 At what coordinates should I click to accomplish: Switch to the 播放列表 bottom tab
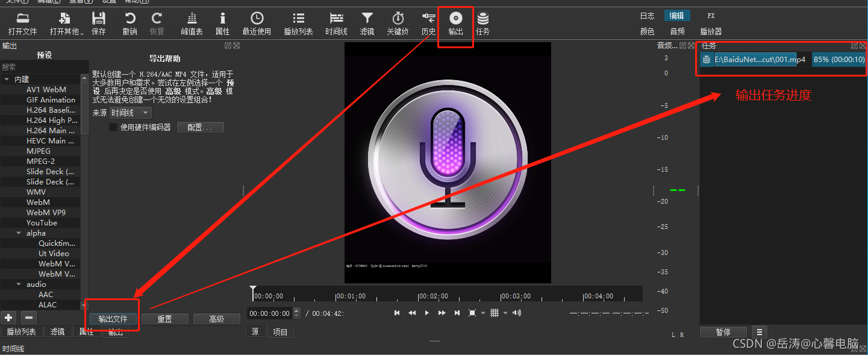pyautogui.click(x=21, y=331)
